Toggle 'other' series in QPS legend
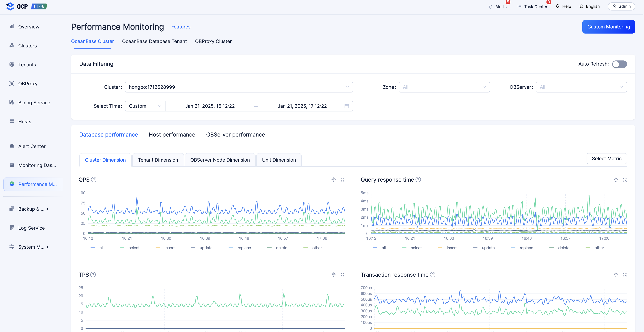Screen dimensions: 644x332 pyautogui.click(x=313, y=248)
